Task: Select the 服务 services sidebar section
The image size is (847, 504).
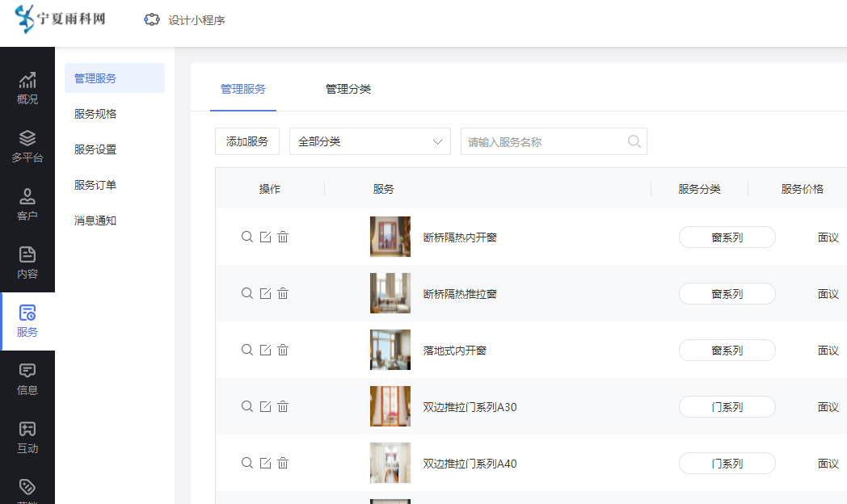Action: tap(27, 321)
